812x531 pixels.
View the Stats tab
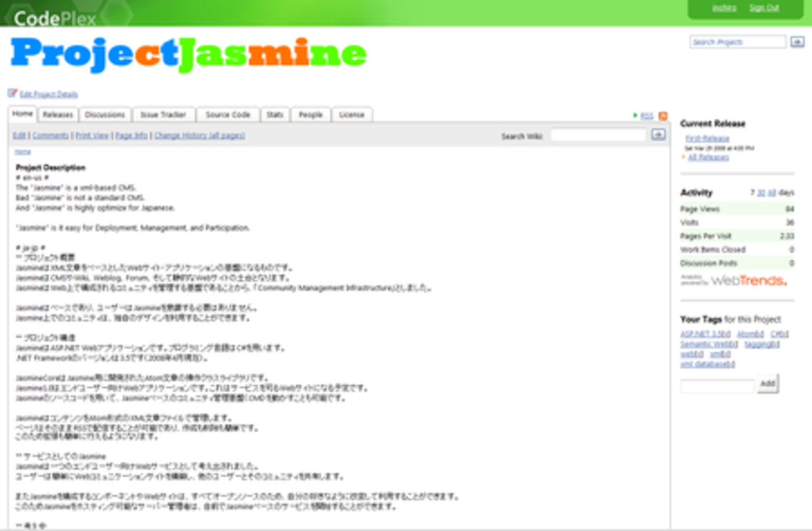point(275,115)
